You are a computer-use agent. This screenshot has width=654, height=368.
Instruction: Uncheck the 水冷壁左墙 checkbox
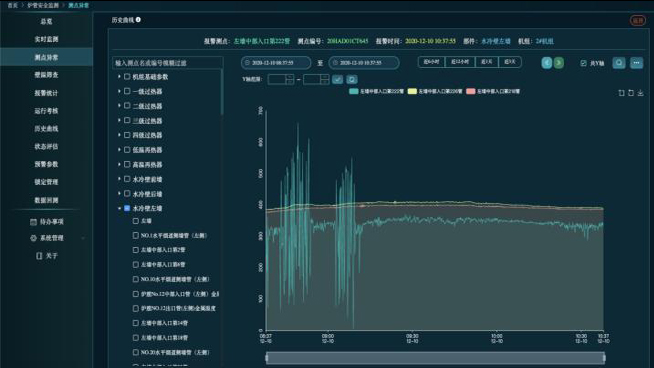click(x=127, y=208)
